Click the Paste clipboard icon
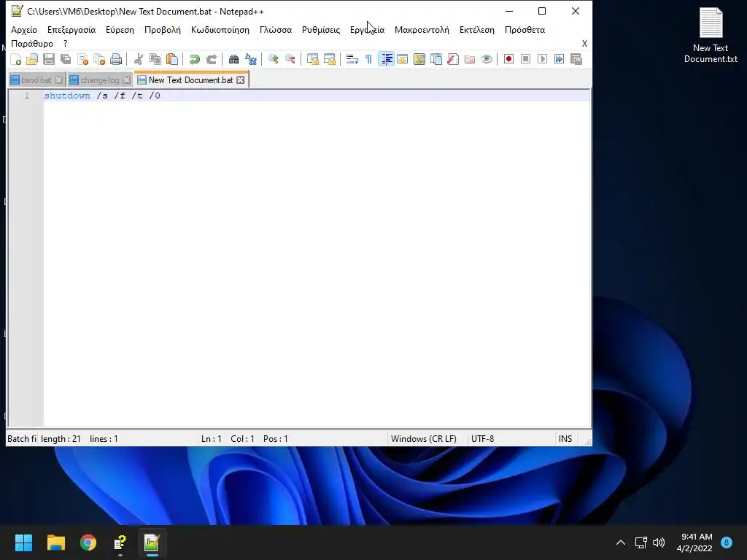 pos(172,59)
